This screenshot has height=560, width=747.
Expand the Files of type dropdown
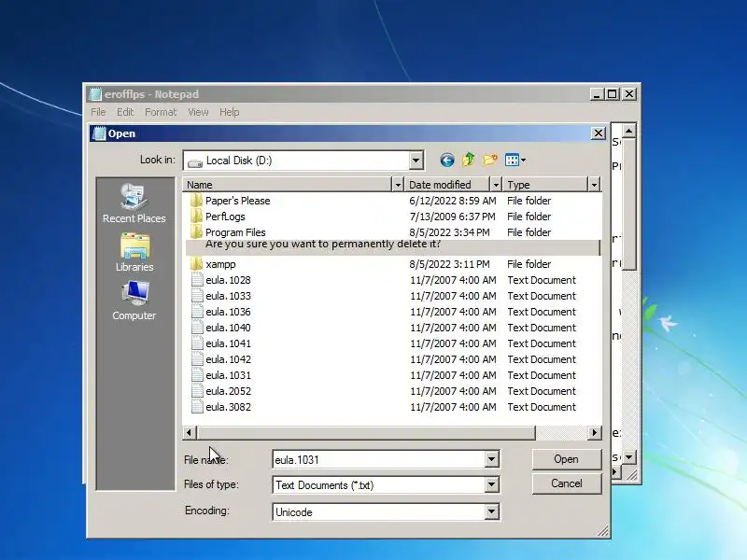click(x=492, y=484)
